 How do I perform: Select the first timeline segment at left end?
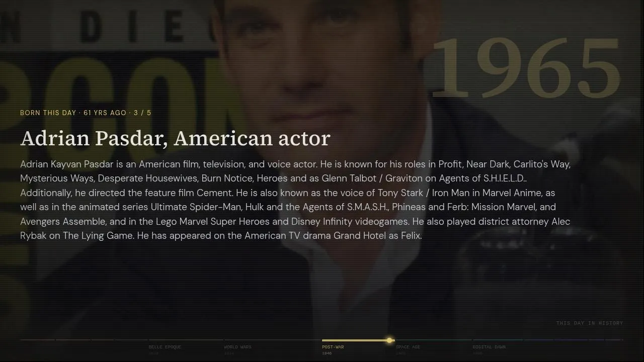tap(37, 340)
